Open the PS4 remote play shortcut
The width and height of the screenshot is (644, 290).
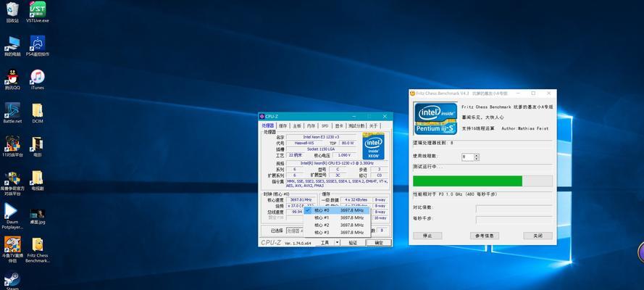pos(38,46)
